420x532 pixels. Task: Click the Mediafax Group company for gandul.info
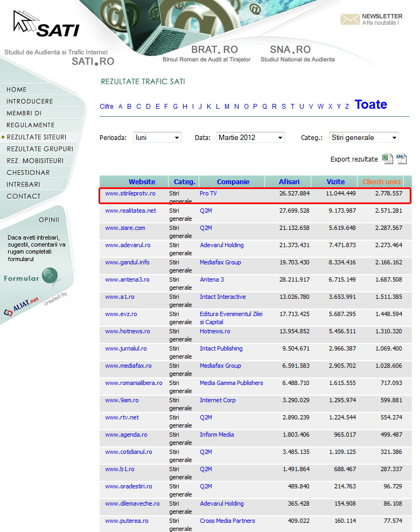point(220,262)
